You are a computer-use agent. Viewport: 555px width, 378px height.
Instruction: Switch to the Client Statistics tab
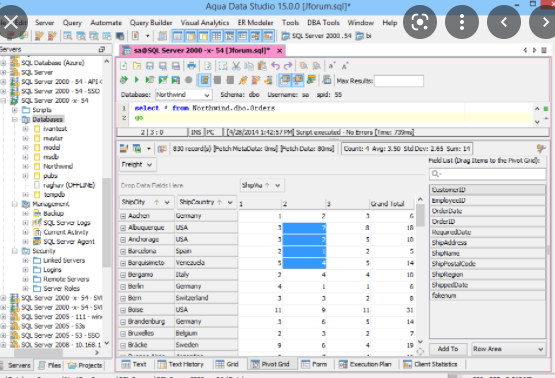[x=430, y=364]
